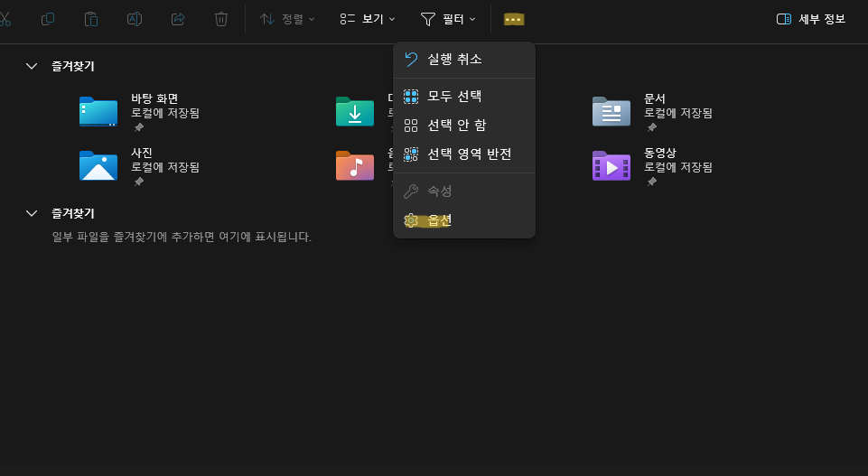Click the Copy icon in toolbar
868x476 pixels.
coord(48,19)
